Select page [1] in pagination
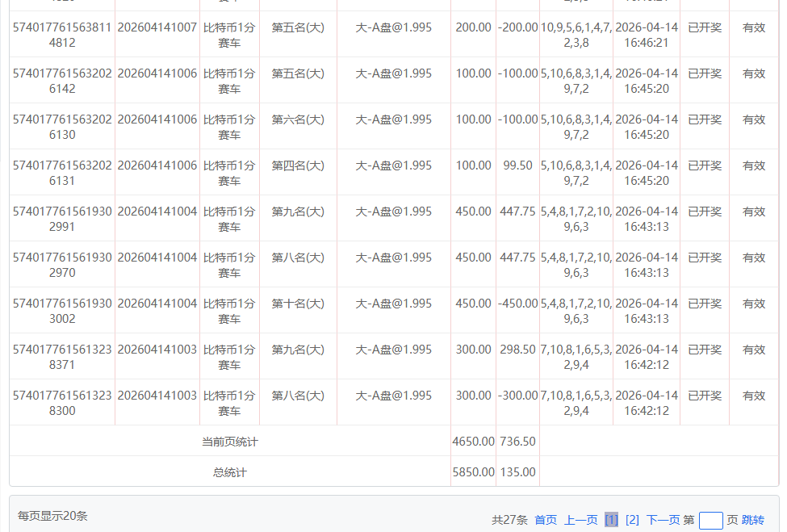The image size is (787, 532). (611, 520)
